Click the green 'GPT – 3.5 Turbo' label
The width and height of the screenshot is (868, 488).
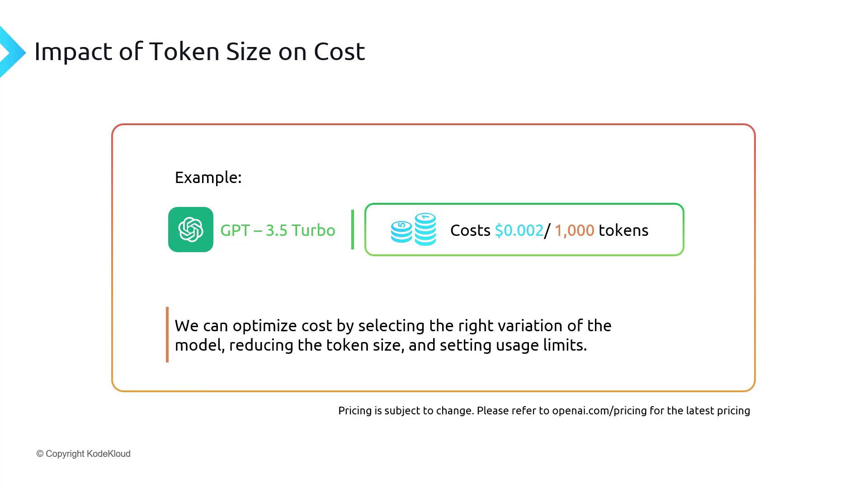pos(278,230)
